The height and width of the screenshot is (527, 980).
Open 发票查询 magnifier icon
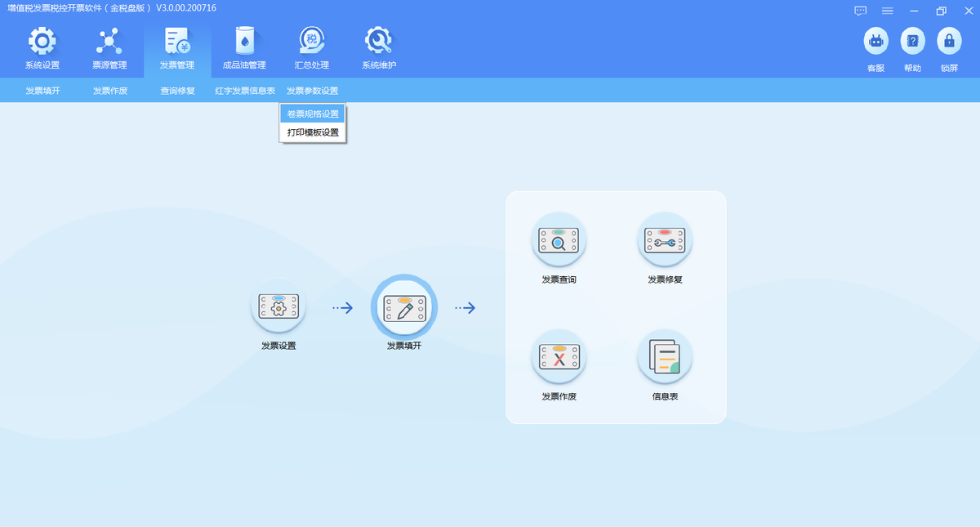click(559, 240)
